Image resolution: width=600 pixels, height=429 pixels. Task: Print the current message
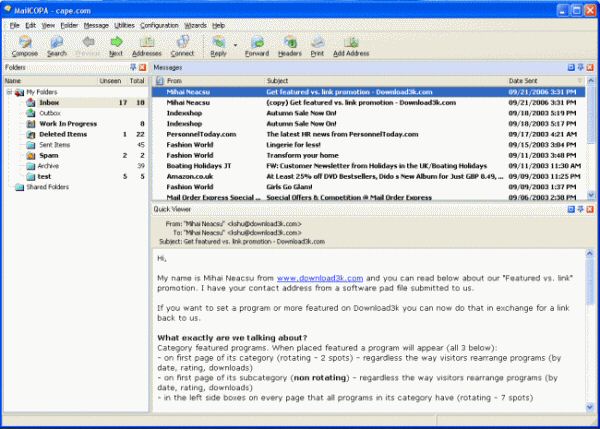(x=317, y=46)
